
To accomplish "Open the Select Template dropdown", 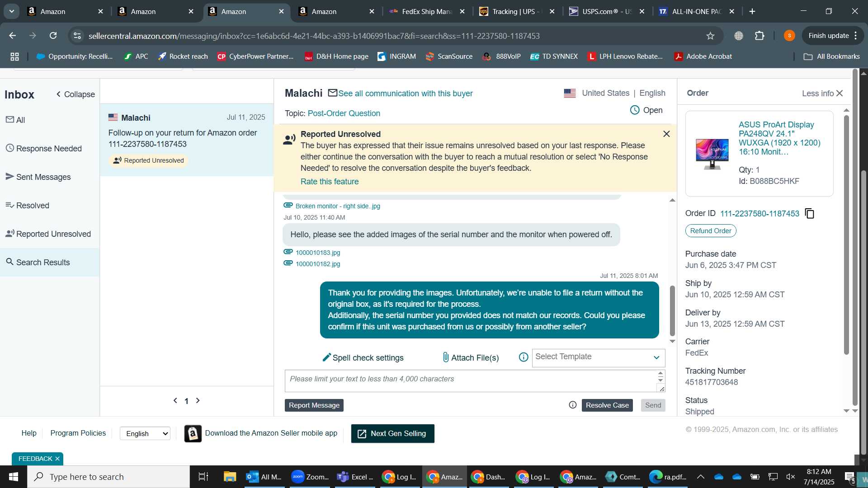I will pos(598,357).
